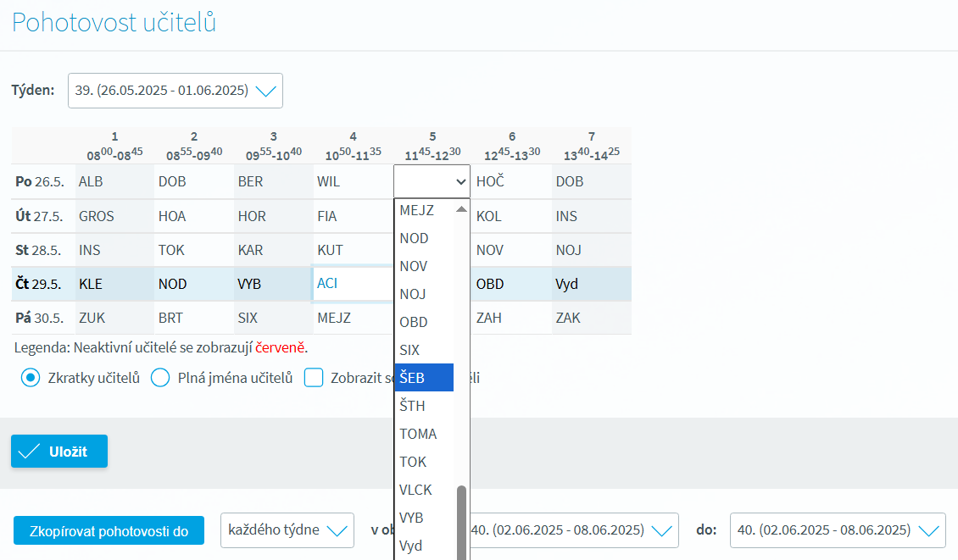Click the Uložit save button
This screenshot has width=958, height=560.
59,452
